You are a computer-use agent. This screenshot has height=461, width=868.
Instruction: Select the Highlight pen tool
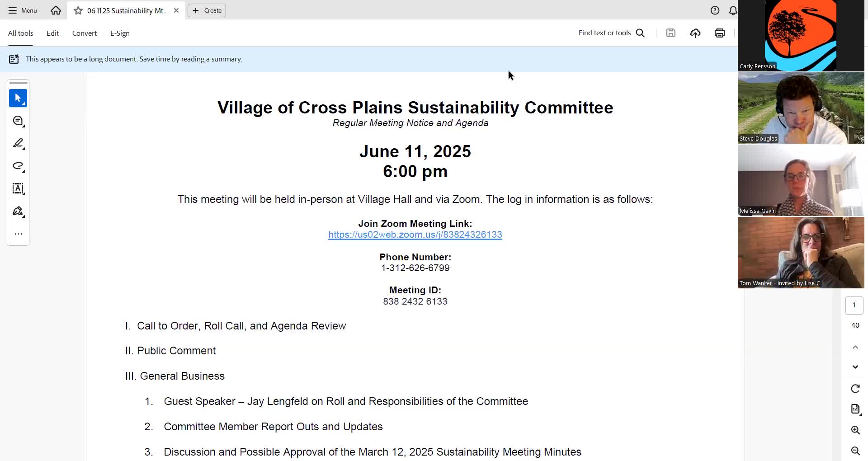tap(18, 143)
